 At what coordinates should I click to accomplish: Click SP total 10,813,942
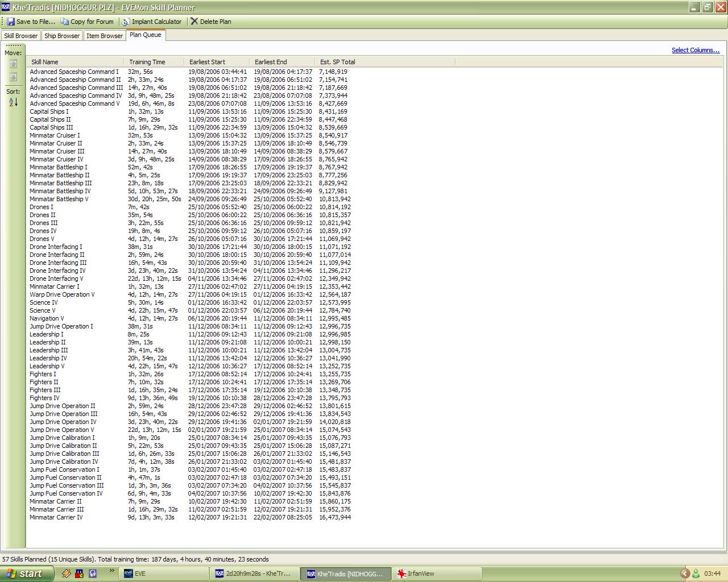pos(334,199)
